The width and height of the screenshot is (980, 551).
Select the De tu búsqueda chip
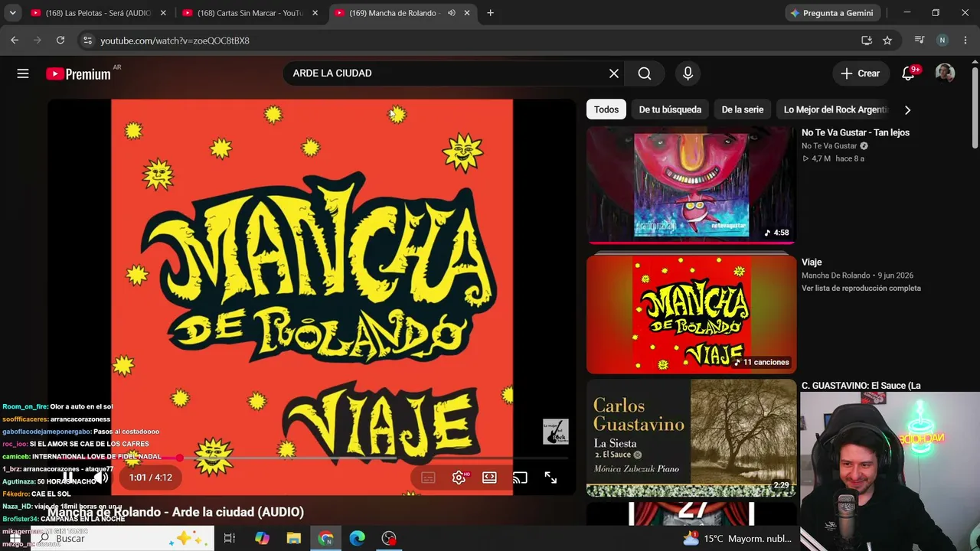(670, 109)
